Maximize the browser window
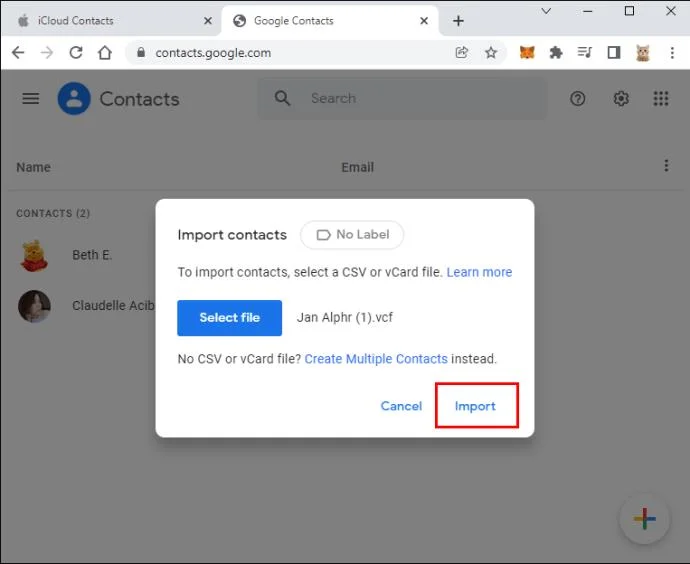 tap(629, 11)
